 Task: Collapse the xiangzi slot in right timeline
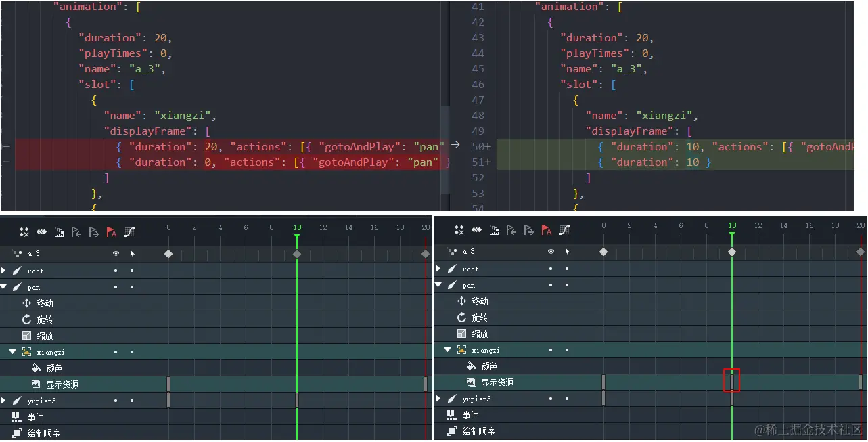point(448,350)
